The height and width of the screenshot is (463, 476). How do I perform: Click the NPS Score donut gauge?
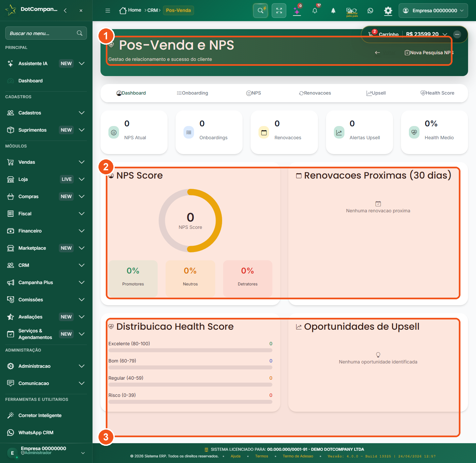(190, 221)
